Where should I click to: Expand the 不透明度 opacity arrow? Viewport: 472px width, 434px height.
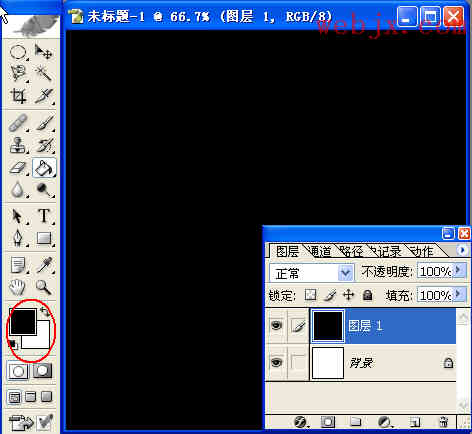459,270
